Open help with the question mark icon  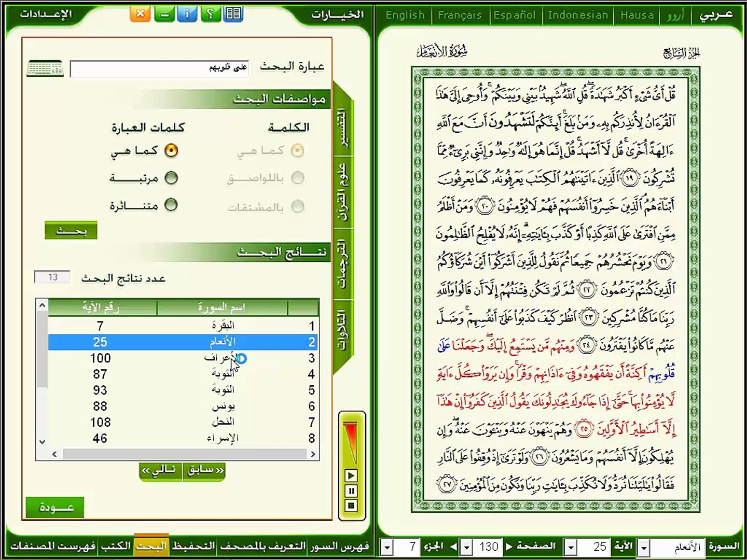(210, 14)
